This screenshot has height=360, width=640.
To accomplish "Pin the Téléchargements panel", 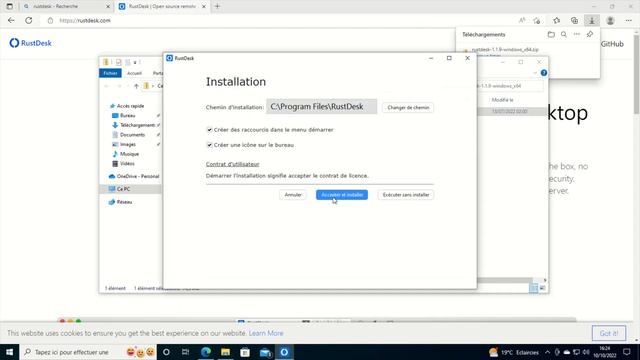I will 590,35.
